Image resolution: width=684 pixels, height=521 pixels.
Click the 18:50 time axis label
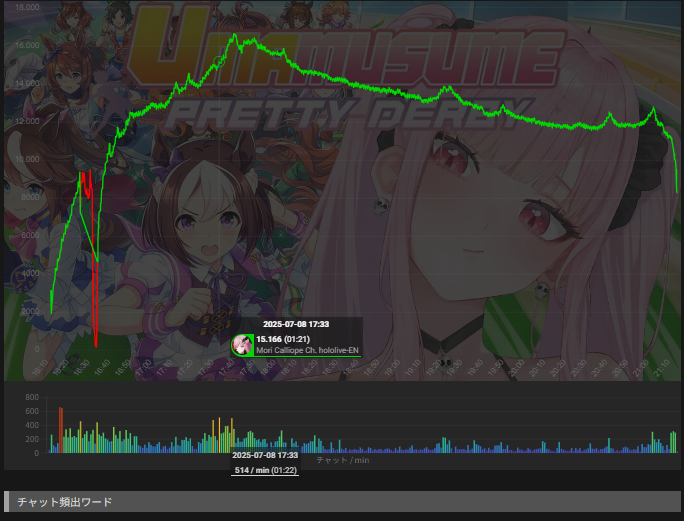point(370,367)
